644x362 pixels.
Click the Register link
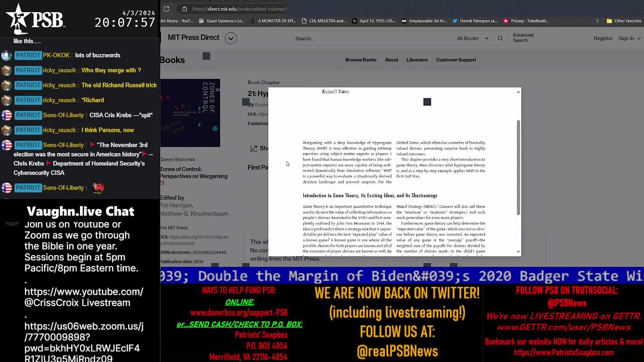tap(603, 38)
